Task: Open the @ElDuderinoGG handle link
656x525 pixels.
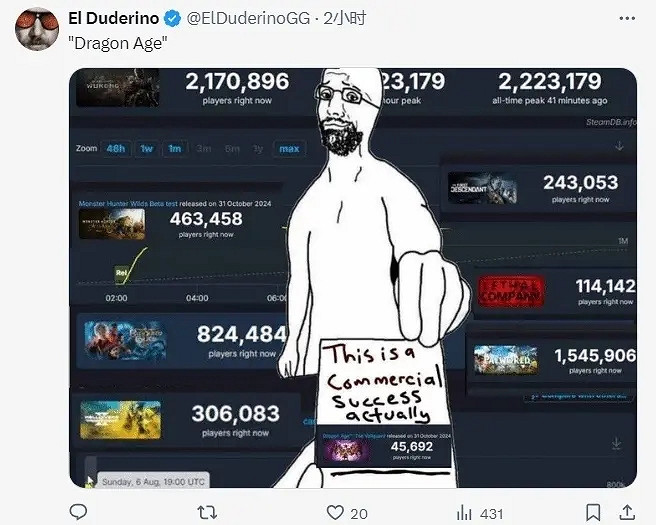Action: tap(248, 18)
